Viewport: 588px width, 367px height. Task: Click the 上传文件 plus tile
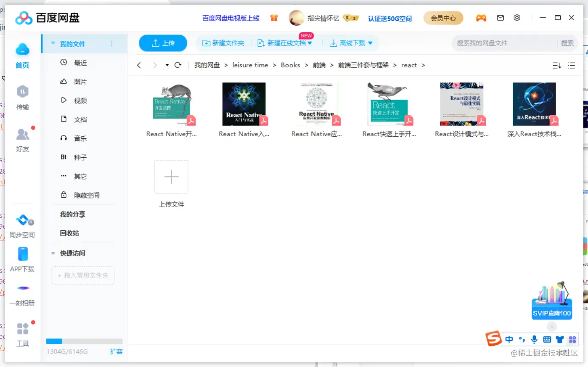click(171, 177)
